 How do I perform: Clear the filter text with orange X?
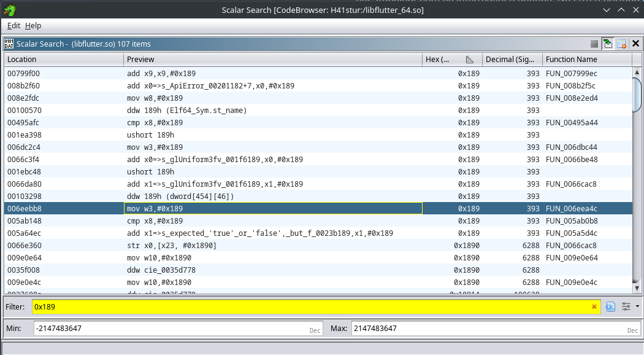(x=594, y=306)
